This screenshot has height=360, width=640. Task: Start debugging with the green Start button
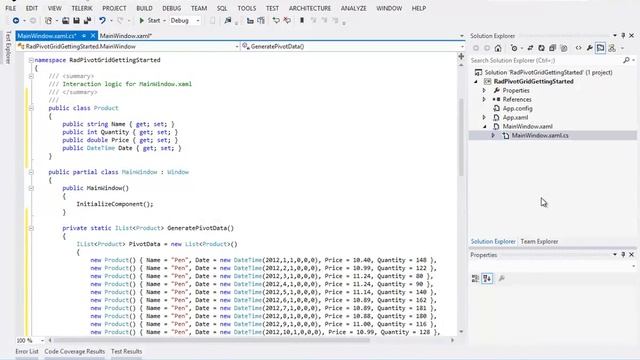coord(150,20)
